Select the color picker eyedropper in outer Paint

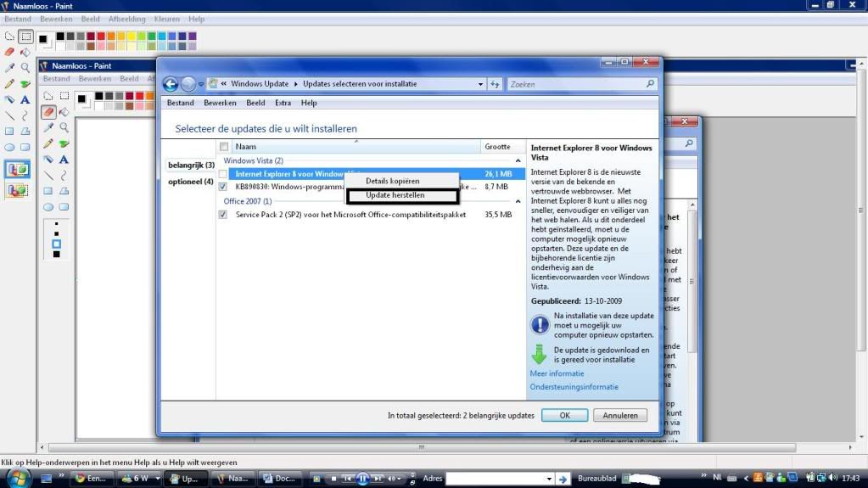(x=9, y=68)
